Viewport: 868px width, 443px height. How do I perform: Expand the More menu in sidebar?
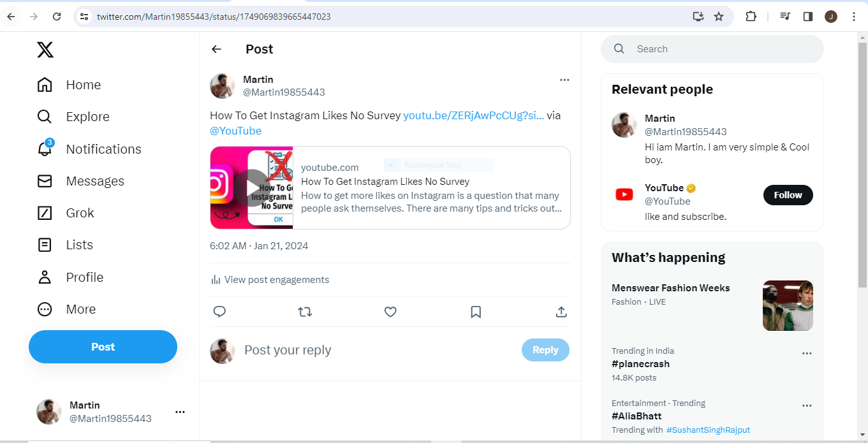pyautogui.click(x=66, y=309)
